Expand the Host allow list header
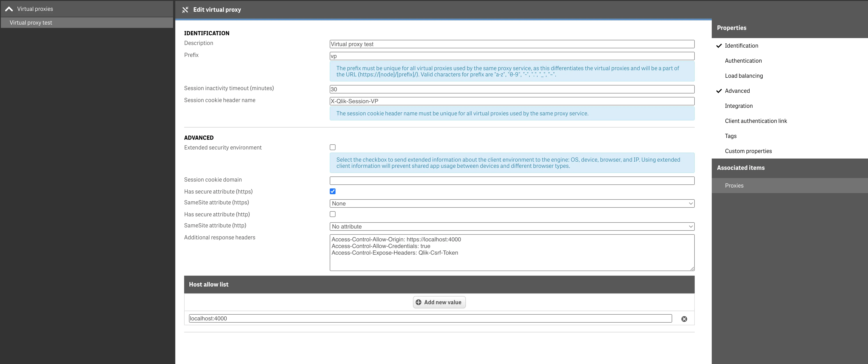The image size is (868, 364). 208,284
